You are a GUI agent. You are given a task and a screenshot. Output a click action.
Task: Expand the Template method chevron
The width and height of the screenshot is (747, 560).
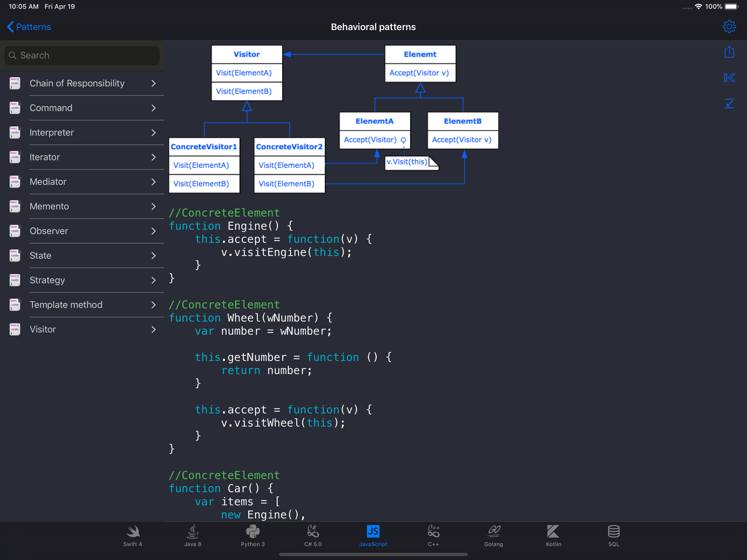pyautogui.click(x=154, y=305)
